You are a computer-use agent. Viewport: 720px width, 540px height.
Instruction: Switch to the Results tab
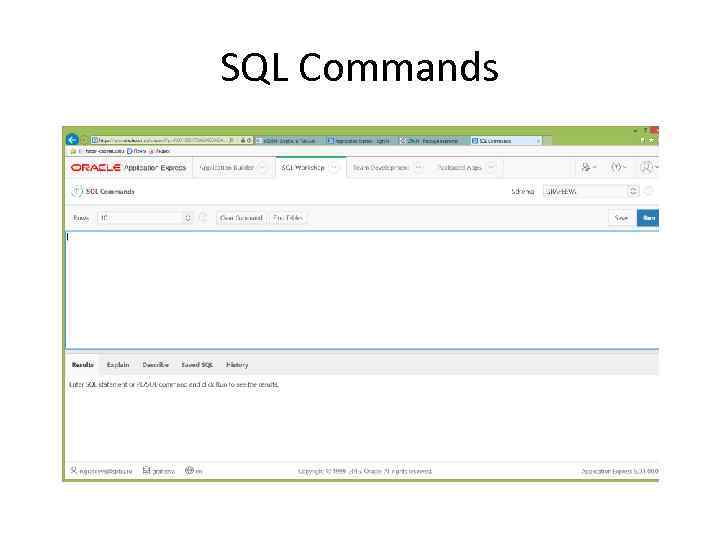point(83,365)
